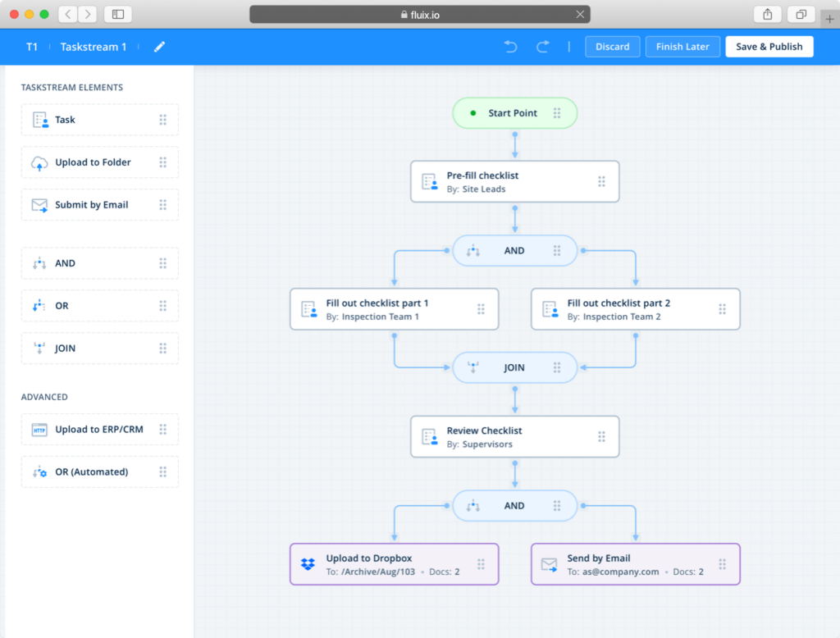Click the Submit by Email envelope icon
Image resolution: width=840 pixels, height=638 pixels.
click(x=40, y=204)
